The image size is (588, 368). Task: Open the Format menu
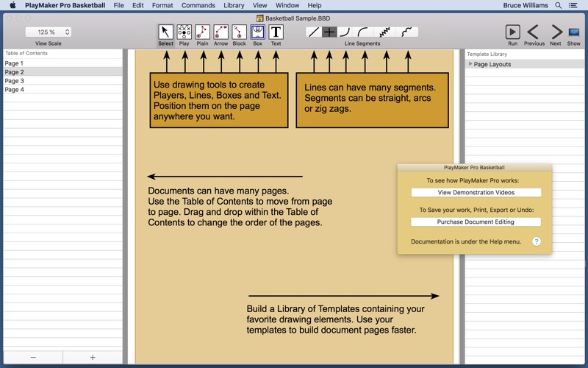pyautogui.click(x=162, y=5)
